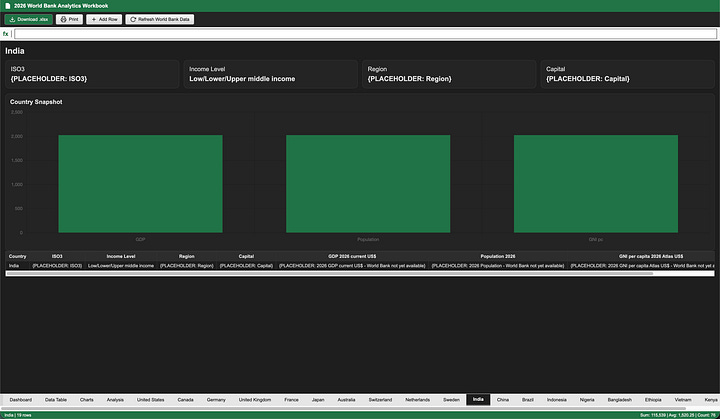This screenshot has width=720, height=419.
Task: Click the Capital info card
Action: coord(627,74)
